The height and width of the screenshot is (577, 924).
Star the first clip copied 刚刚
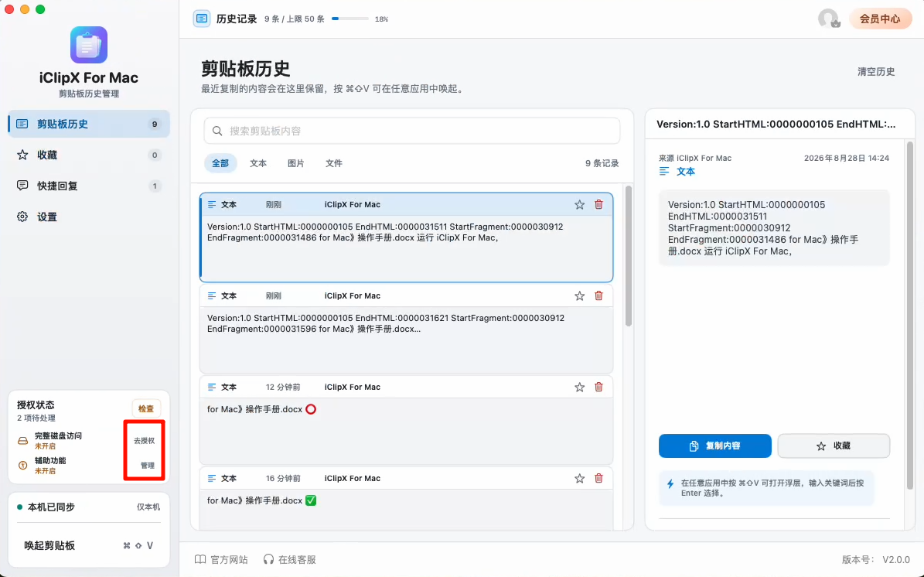pyautogui.click(x=580, y=204)
